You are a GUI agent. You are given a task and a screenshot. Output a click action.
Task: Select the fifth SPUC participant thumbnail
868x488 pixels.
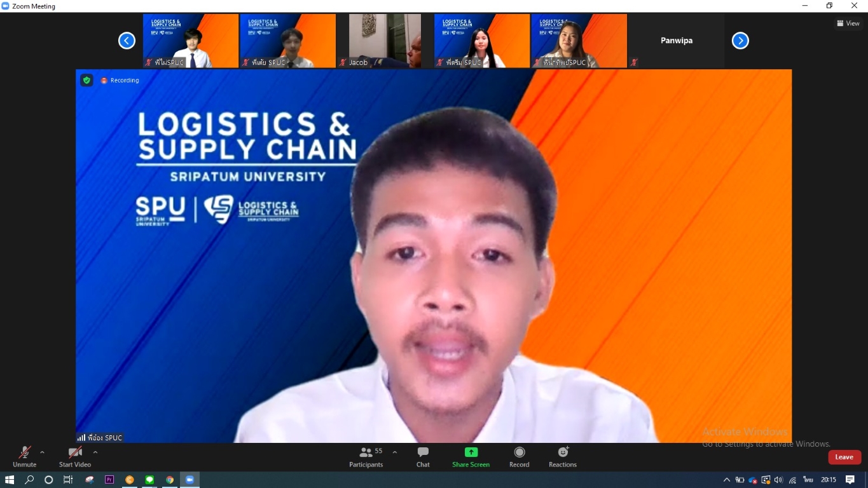point(579,41)
